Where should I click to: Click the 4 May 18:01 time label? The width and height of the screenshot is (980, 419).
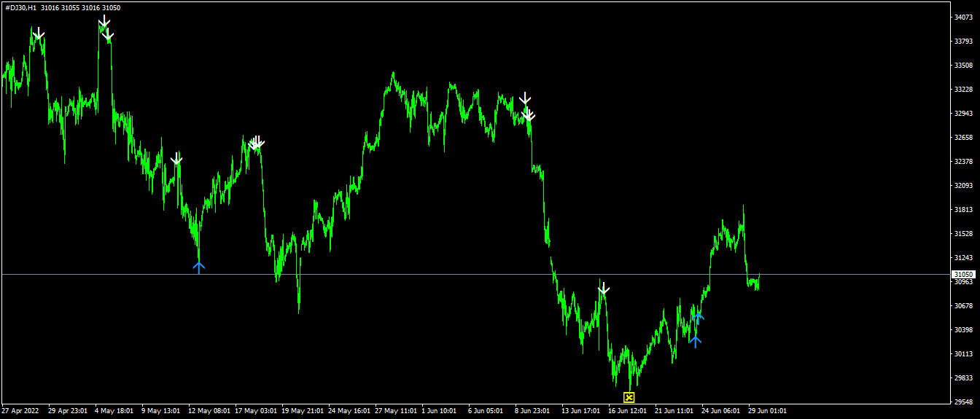[114, 410]
